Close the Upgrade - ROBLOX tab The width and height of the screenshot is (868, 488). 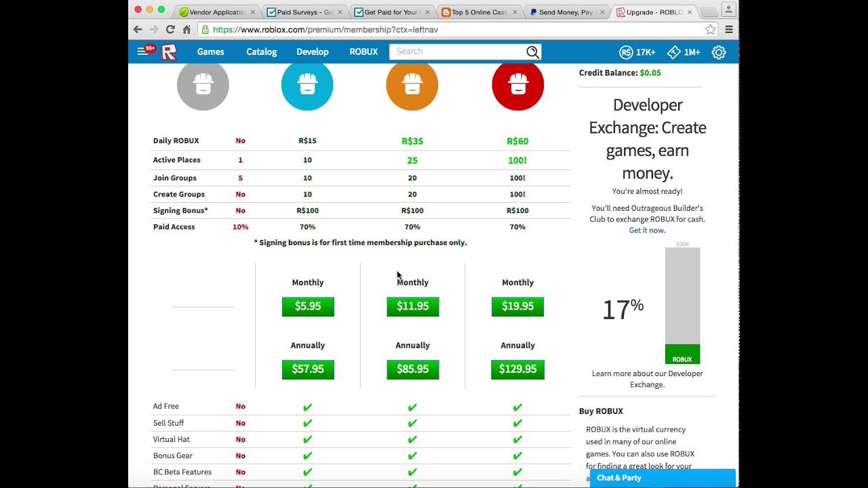(690, 12)
